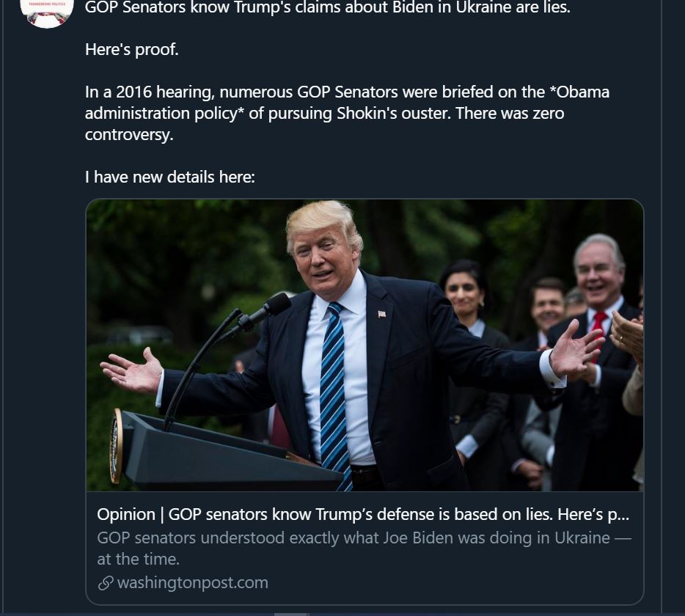Click the word "controversy." in the tweet

129,134
